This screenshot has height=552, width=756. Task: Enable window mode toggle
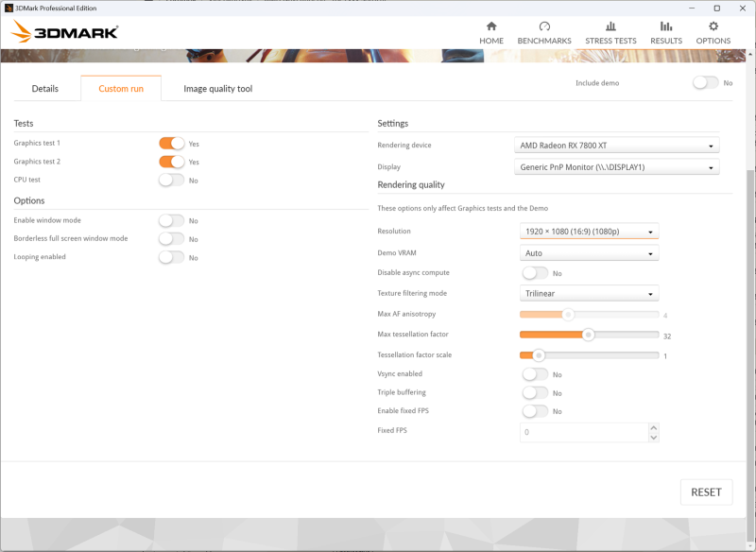(x=172, y=221)
